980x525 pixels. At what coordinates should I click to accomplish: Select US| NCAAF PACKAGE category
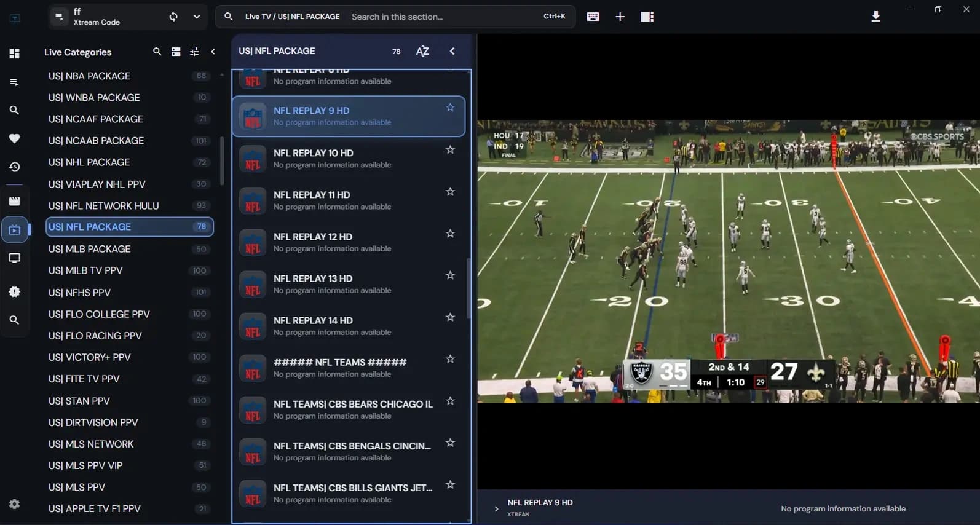[130, 119]
